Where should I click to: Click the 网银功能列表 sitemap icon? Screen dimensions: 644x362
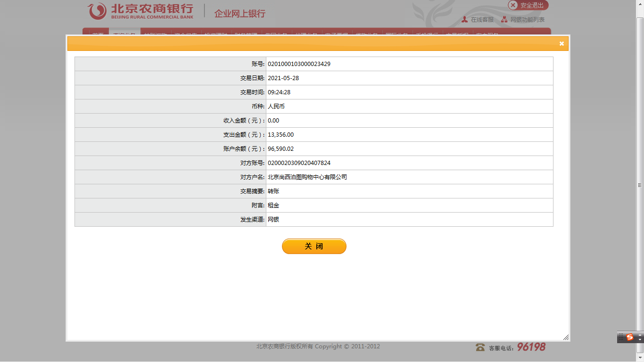(x=504, y=19)
